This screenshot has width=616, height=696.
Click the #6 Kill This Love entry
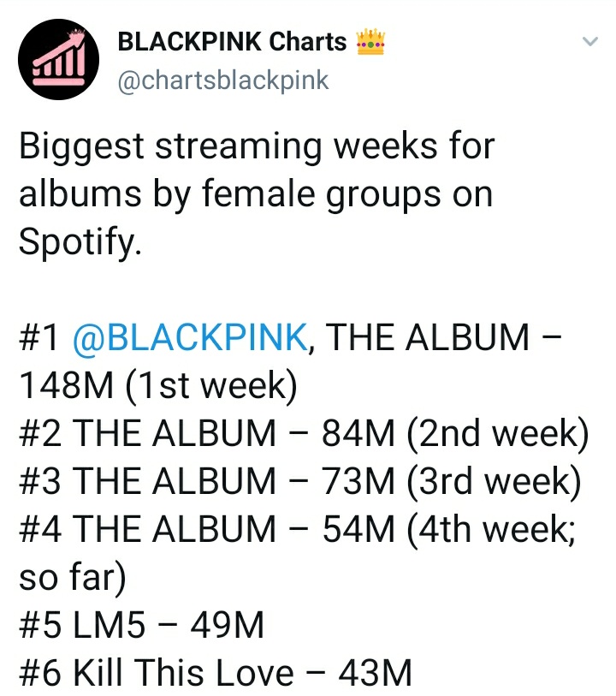(216, 673)
